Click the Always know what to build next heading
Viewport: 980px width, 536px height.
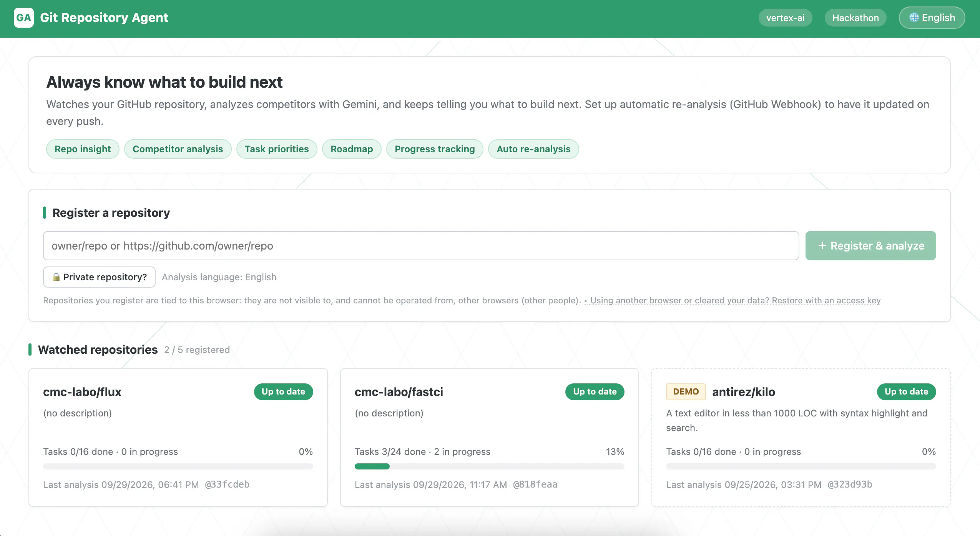pyautogui.click(x=164, y=82)
